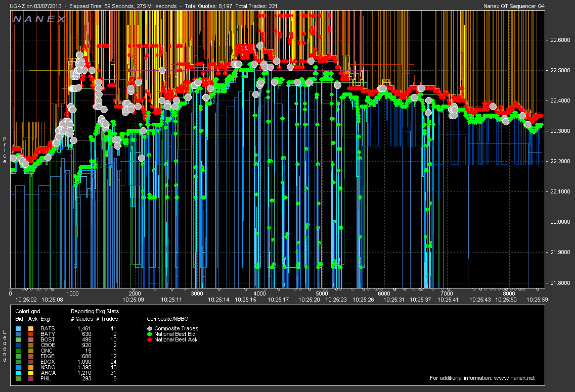Click the 10:25:02 time axis label
575x392 pixels.
pyautogui.click(x=26, y=300)
